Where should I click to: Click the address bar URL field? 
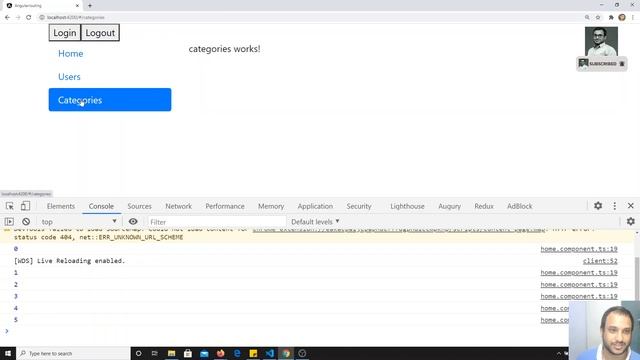click(310, 17)
